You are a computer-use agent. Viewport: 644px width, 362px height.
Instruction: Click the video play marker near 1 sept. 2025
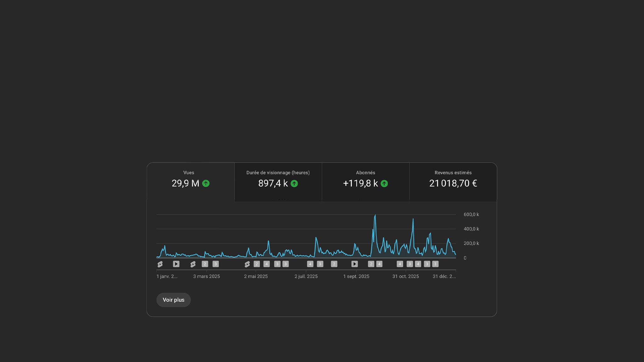354,264
